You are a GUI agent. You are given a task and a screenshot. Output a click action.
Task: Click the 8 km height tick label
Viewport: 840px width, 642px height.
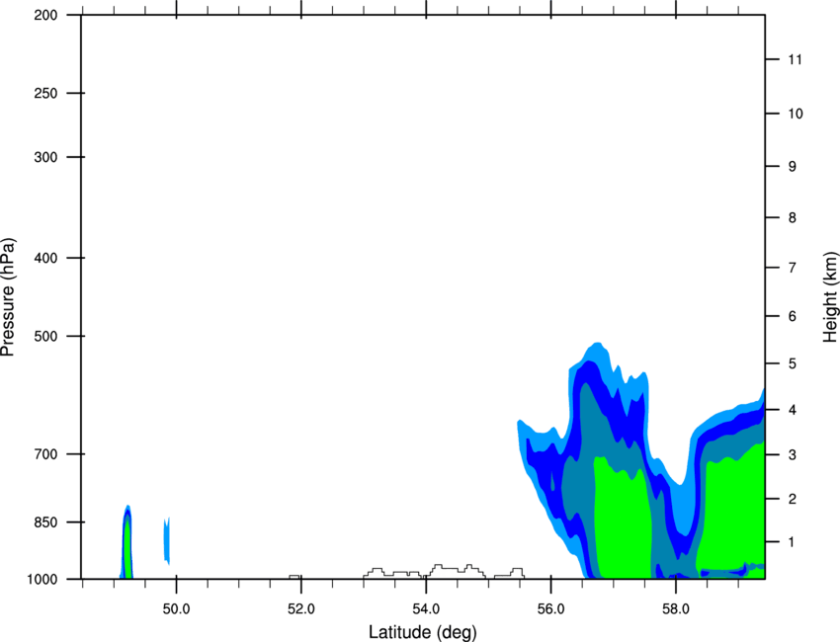(x=793, y=217)
